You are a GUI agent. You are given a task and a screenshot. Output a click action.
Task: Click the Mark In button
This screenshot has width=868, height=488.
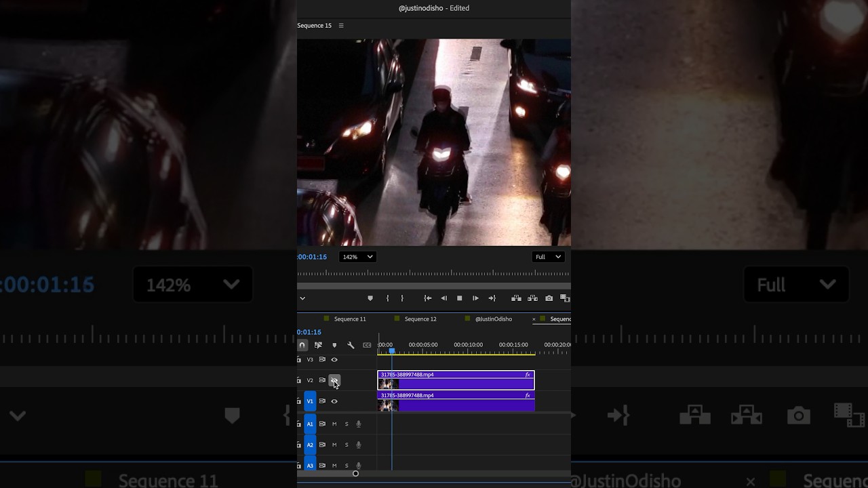387,298
